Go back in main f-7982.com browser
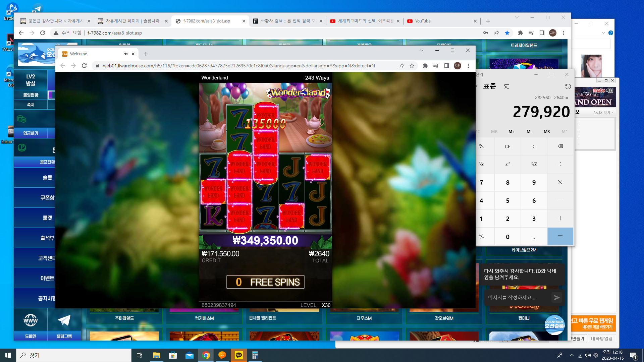 tap(21, 33)
